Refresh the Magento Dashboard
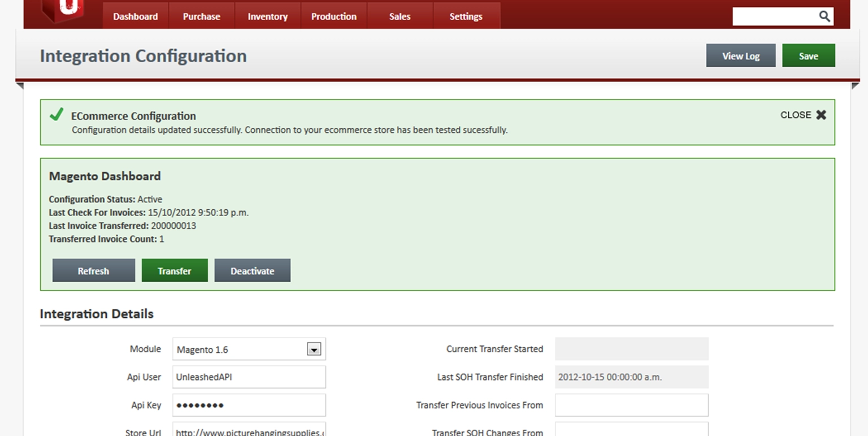 click(x=94, y=271)
